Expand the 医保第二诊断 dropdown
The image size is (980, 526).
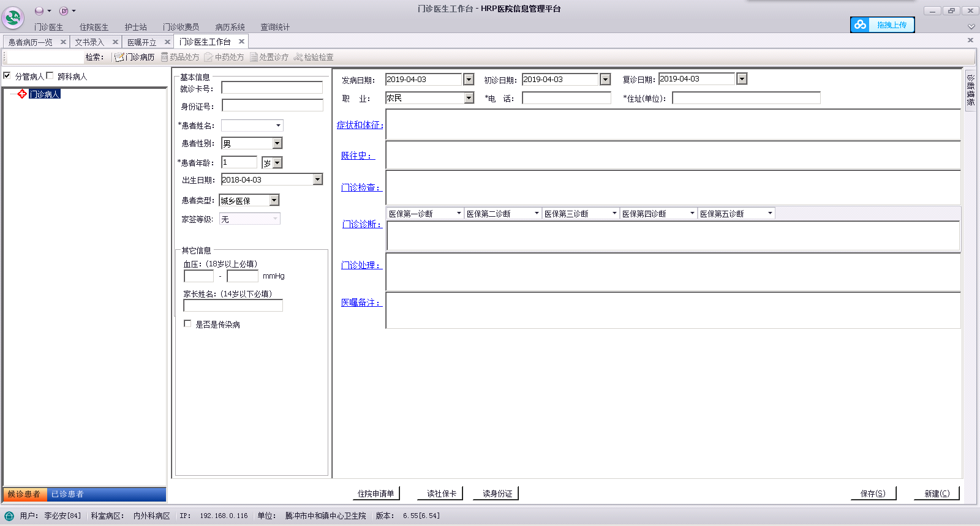coord(537,213)
